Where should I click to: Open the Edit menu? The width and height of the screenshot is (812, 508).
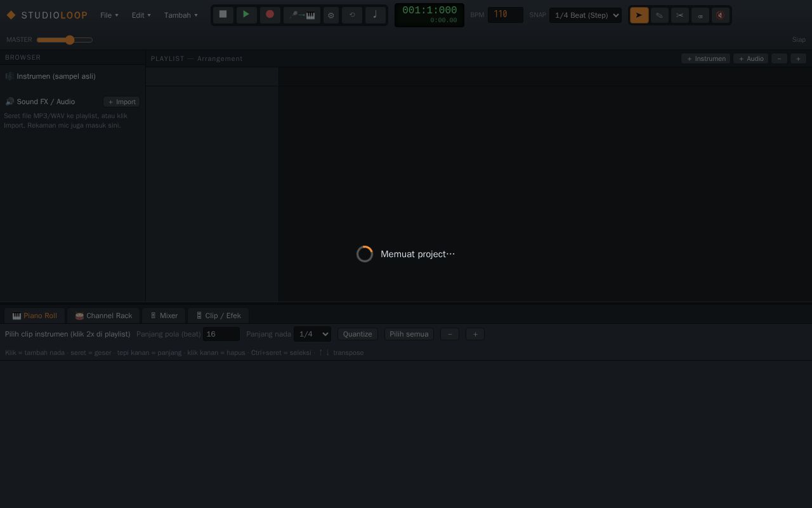point(141,15)
